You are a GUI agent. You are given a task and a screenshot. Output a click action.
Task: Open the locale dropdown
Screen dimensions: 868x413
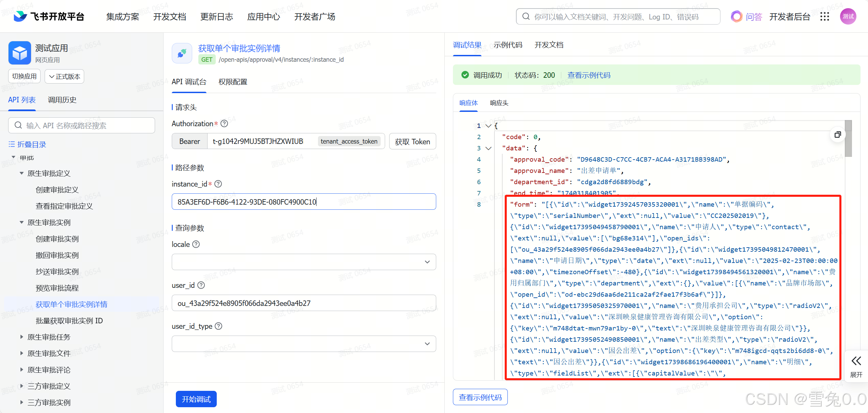[x=304, y=262]
